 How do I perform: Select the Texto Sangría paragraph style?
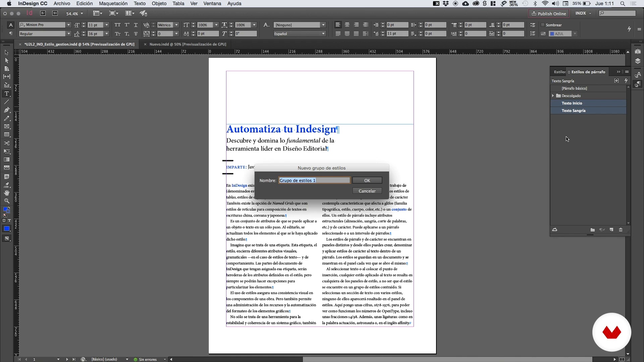tap(588, 111)
